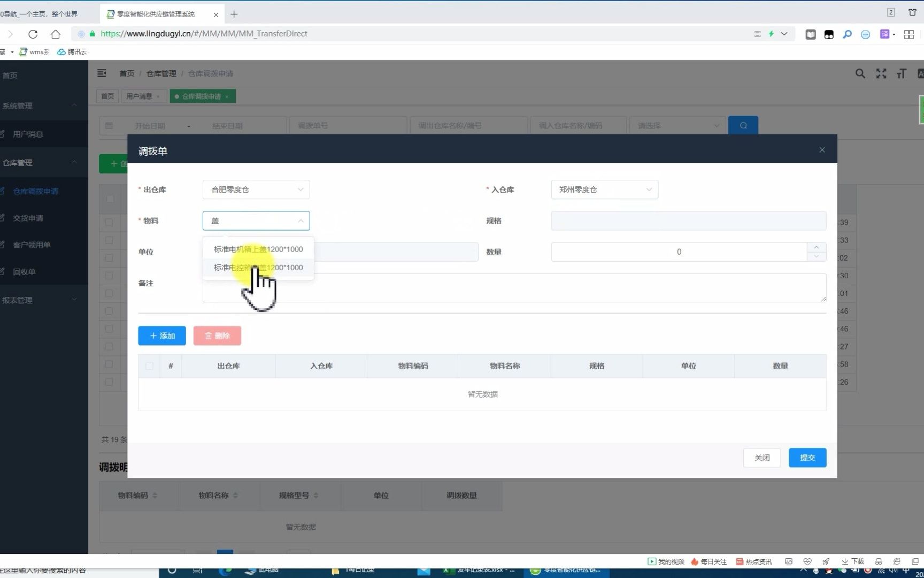
Task: Open the 出仓库 dropdown showing 合肥零度仓
Action: (256, 189)
